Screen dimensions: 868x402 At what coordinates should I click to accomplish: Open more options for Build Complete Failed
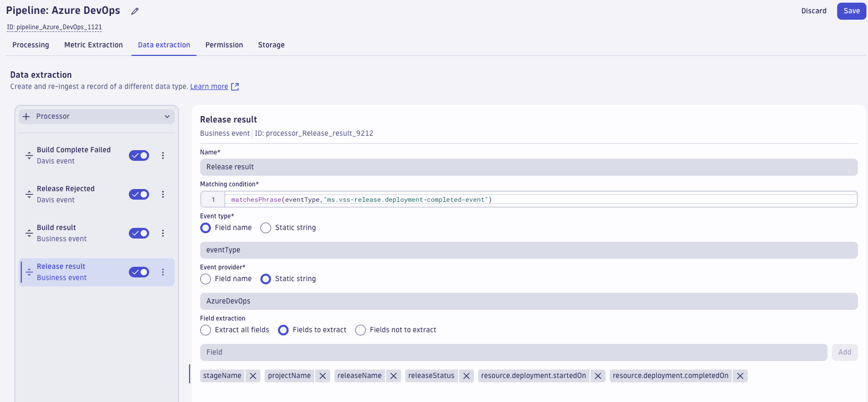[163, 155]
